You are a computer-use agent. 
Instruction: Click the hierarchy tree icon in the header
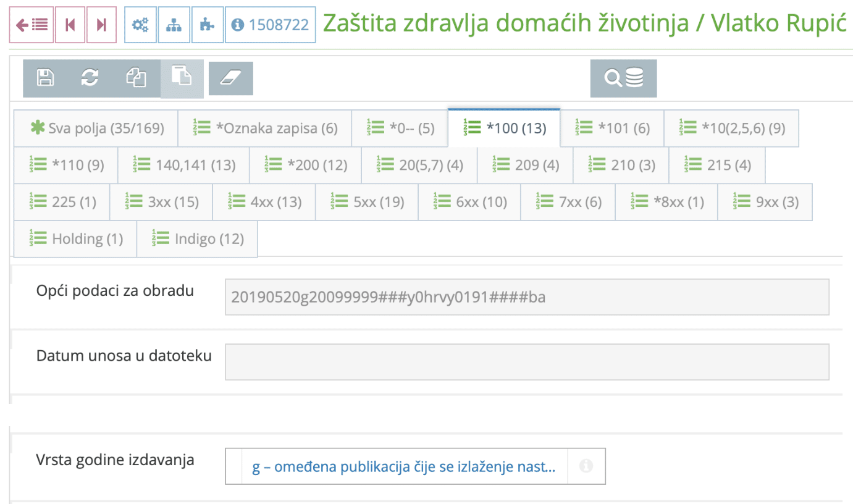(174, 25)
